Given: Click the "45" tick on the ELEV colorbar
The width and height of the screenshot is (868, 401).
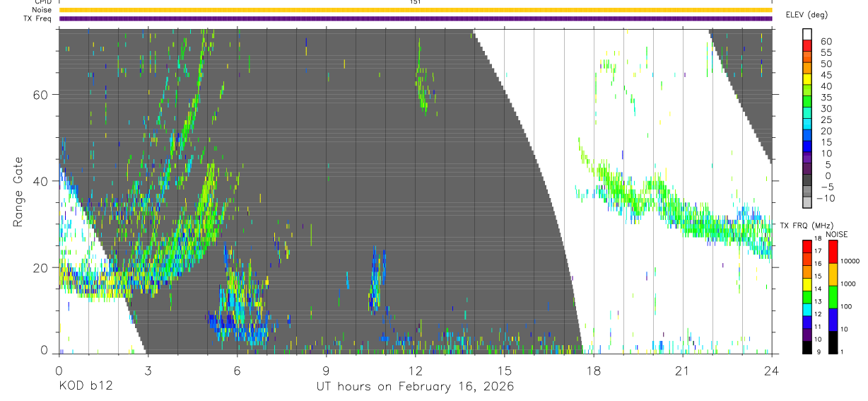Looking at the screenshot, I should [826, 75].
